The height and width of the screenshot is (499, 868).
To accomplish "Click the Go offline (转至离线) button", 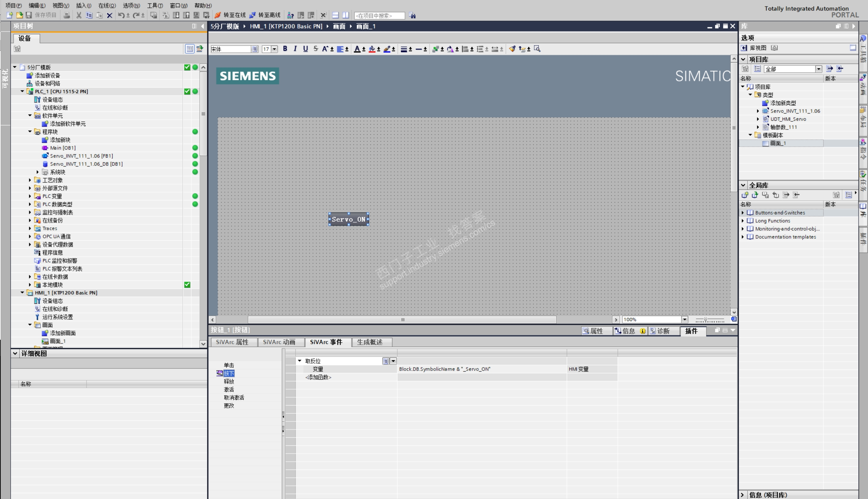I will pos(265,15).
